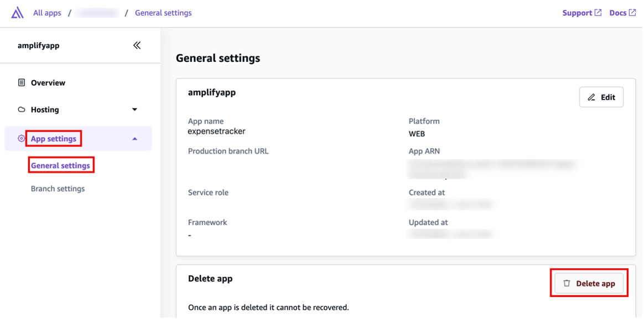The width and height of the screenshot is (644, 319).
Task: Click the Delete app button
Action: click(589, 283)
